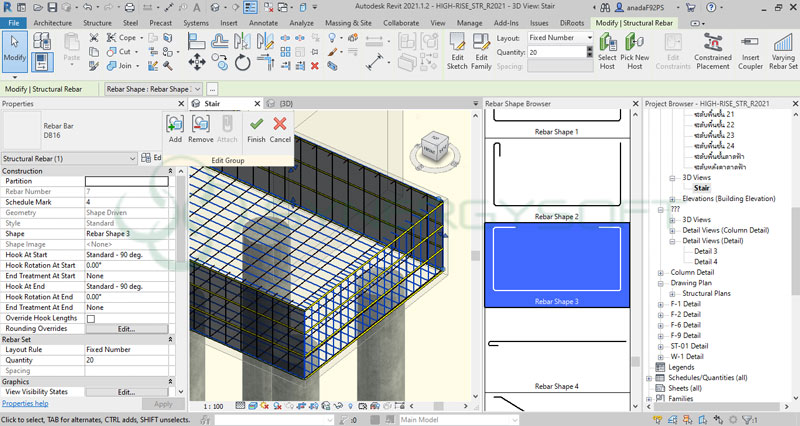
Task: Expand the Column Detail tree node
Action: click(660, 272)
